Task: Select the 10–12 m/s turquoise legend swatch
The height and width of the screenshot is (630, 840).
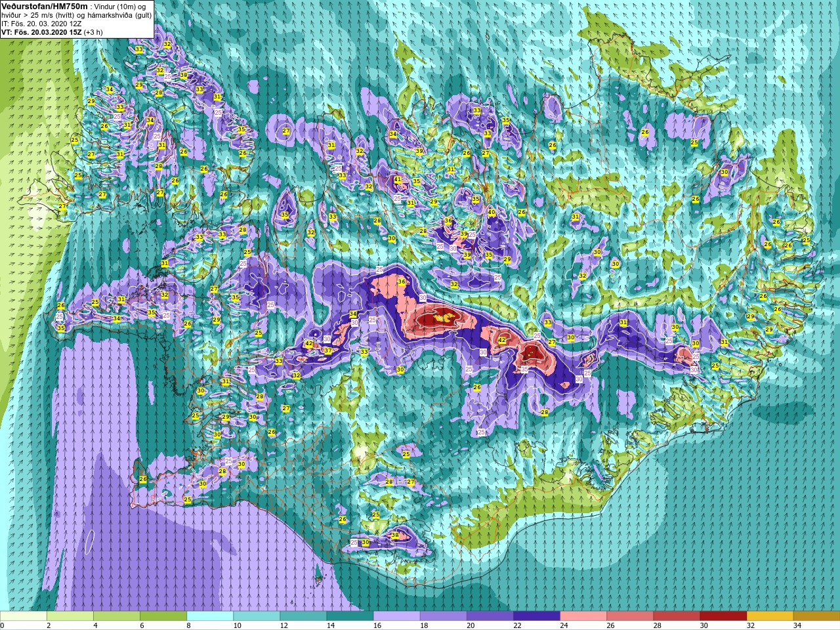Action: point(257,616)
